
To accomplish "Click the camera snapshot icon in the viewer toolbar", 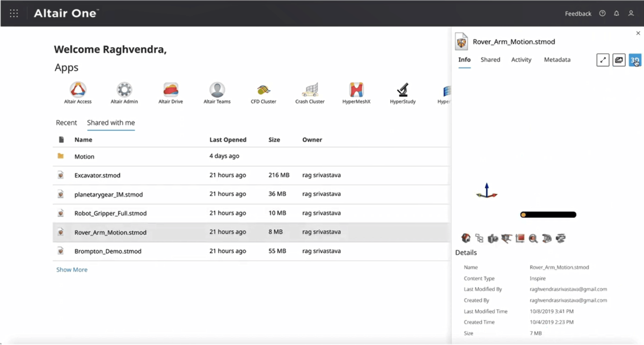I will (493, 238).
